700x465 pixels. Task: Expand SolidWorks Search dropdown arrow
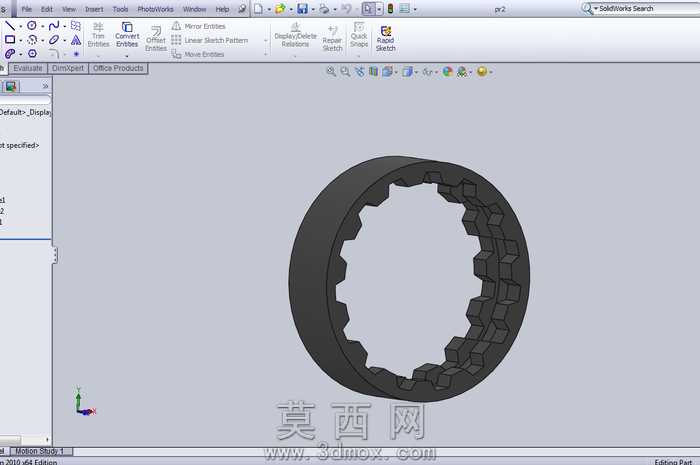click(x=596, y=8)
